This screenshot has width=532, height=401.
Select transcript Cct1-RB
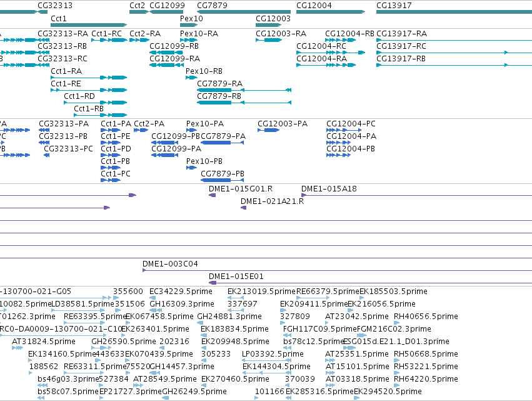pos(89,109)
